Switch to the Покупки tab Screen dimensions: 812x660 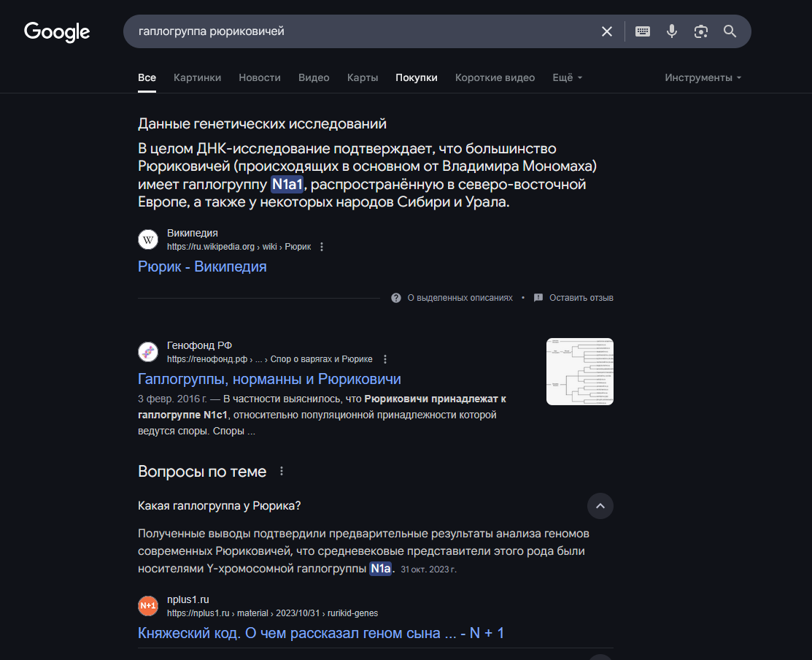(x=417, y=77)
